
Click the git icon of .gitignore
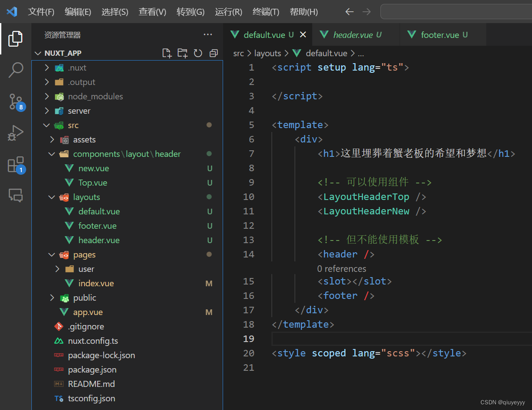pos(59,327)
